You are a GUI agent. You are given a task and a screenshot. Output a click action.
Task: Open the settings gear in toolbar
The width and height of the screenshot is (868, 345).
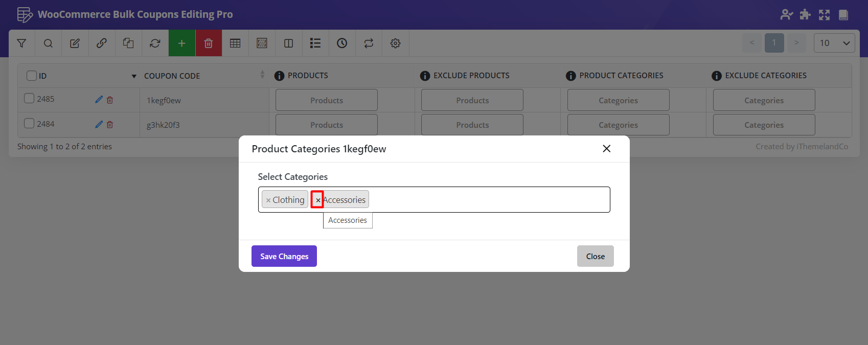tap(395, 43)
